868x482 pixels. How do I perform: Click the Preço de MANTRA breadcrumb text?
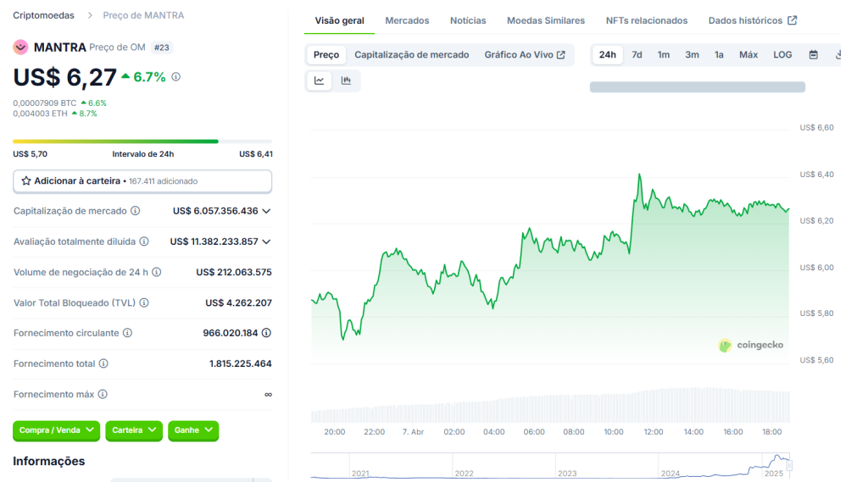143,15
